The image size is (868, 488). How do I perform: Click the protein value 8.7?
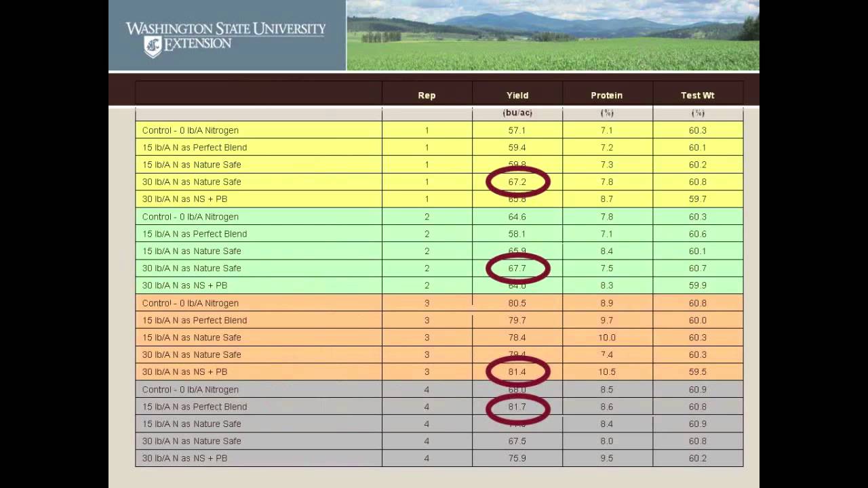coord(607,199)
